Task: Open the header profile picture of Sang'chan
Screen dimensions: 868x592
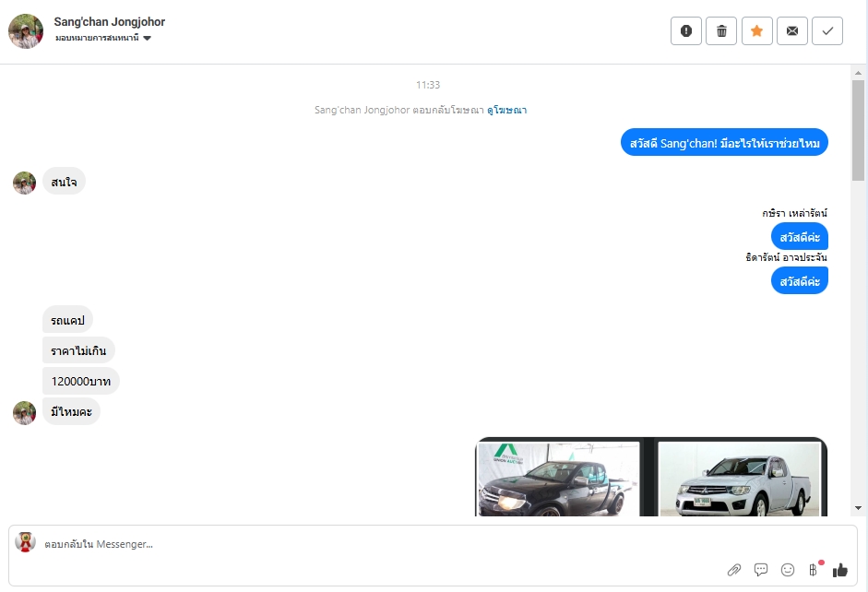Action: point(26,31)
